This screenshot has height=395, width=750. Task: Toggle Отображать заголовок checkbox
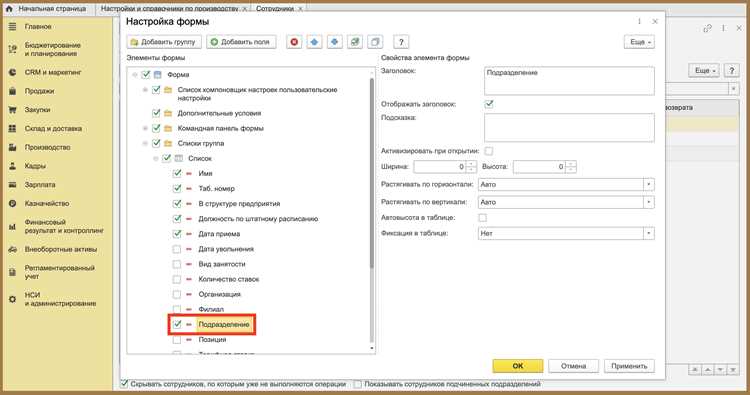pos(489,104)
